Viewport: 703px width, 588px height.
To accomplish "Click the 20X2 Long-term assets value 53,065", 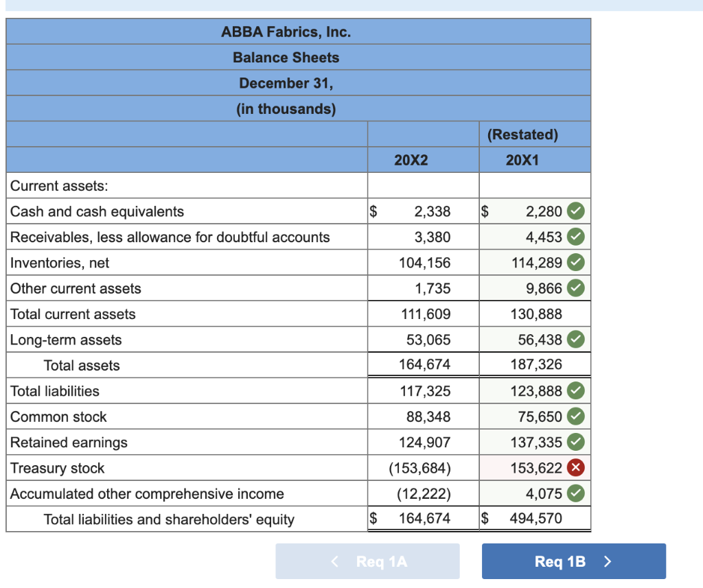I will [428, 340].
